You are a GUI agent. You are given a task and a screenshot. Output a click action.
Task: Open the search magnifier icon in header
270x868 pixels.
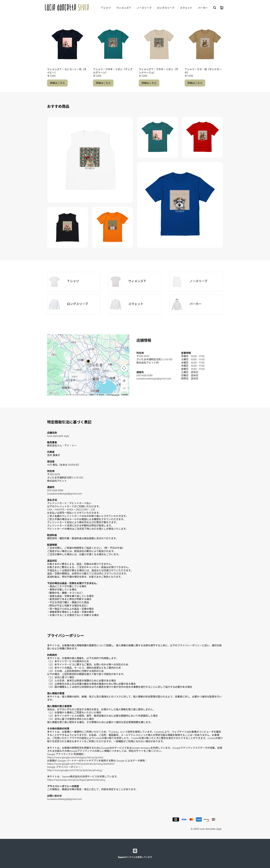pos(214,8)
